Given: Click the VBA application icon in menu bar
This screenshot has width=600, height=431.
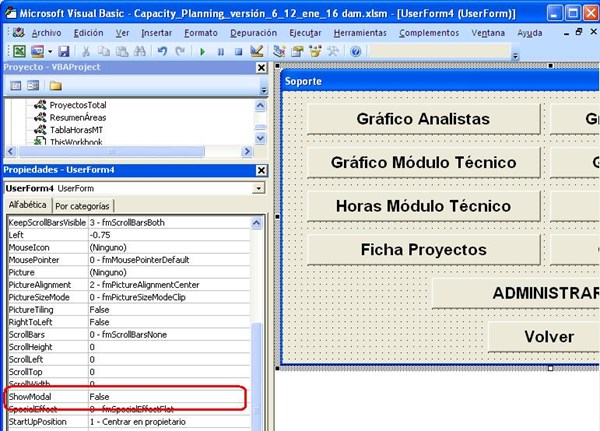Looking at the screenshot, I should (18, 33).
